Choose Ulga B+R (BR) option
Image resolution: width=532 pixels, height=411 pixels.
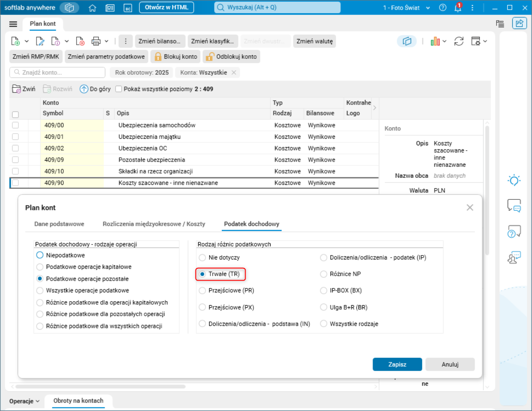click(x=344, y=307)
